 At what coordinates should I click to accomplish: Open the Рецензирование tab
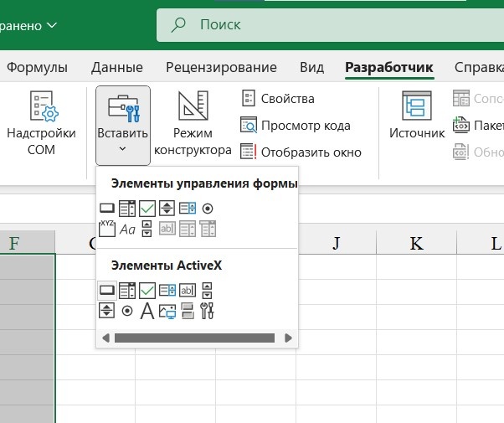coord(221,68)
